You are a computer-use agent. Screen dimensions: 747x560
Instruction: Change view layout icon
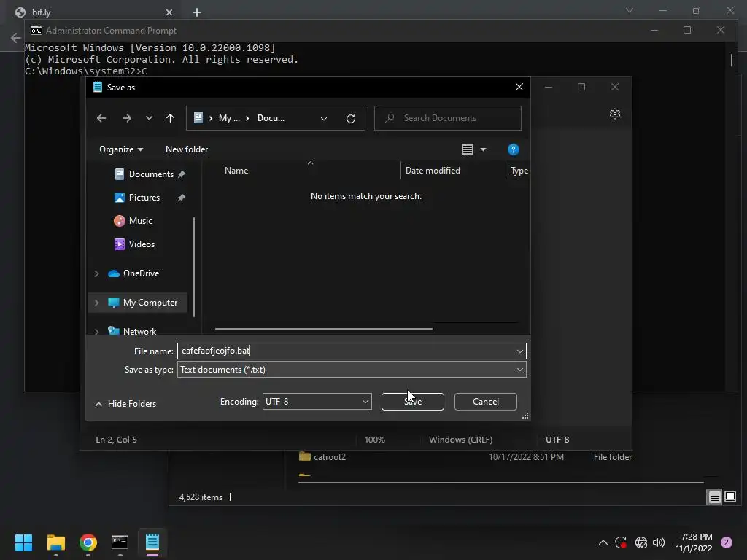click(468, 149)
